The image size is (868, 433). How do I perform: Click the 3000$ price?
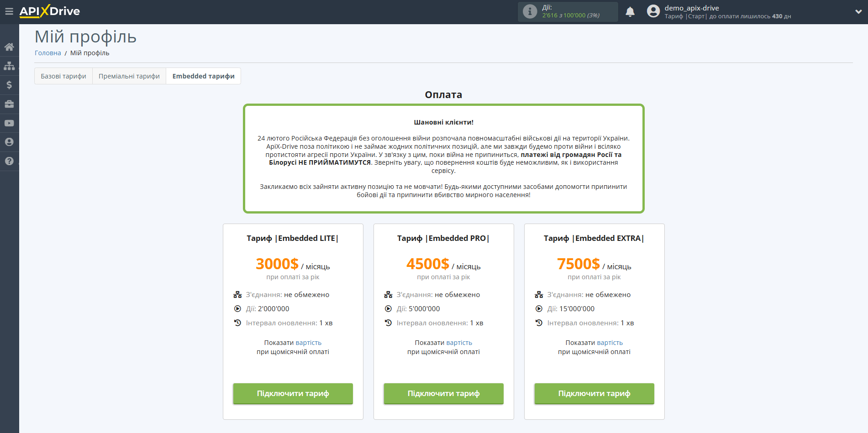[277, 264]
